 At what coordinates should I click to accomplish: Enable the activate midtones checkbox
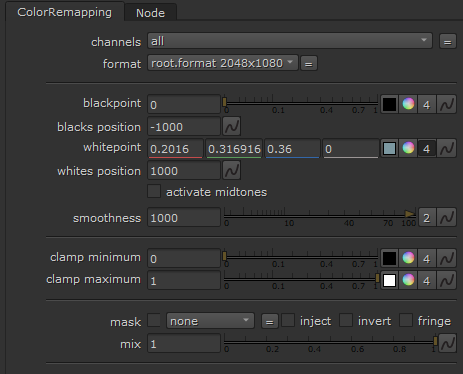coord(154,192)
